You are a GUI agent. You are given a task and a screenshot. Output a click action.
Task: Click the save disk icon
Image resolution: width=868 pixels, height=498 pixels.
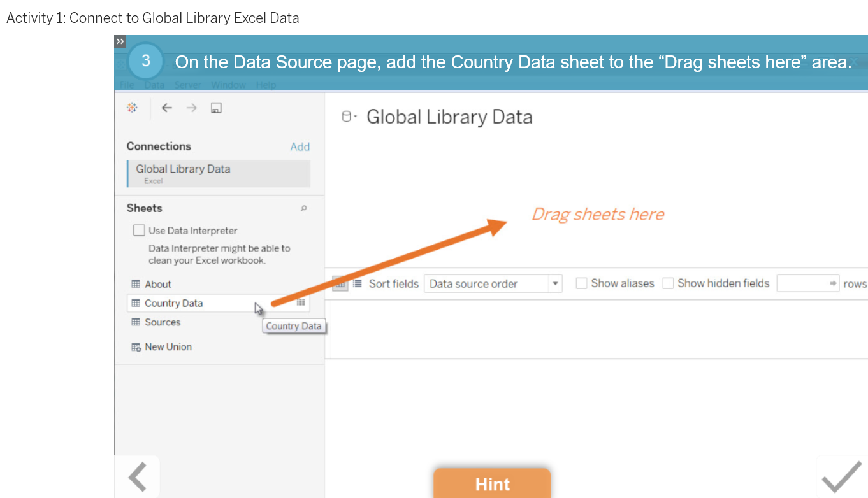[216, 108]
